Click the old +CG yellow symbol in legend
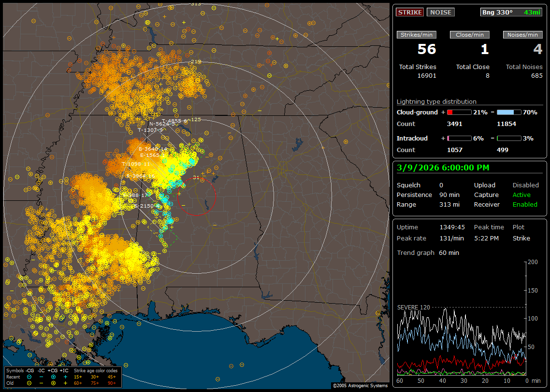The width and height of the screenshot is (550, 392). click(x=53, y=383)
